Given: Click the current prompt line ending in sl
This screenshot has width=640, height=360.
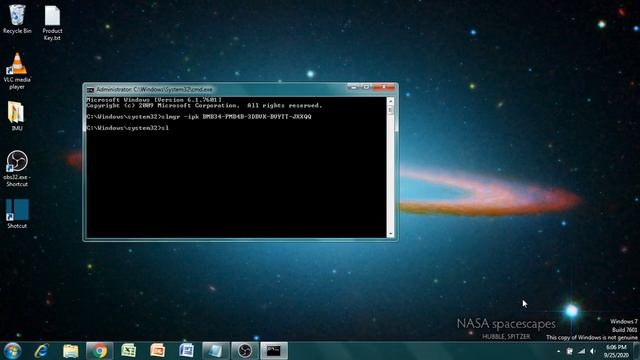Looking at the screenshot, I should pos(127,128).
